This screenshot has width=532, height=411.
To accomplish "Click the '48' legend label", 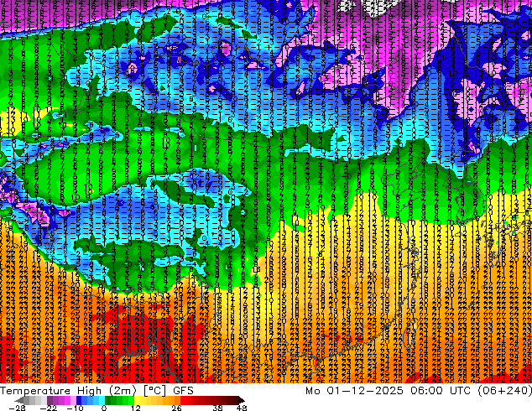I will point(242,408).
